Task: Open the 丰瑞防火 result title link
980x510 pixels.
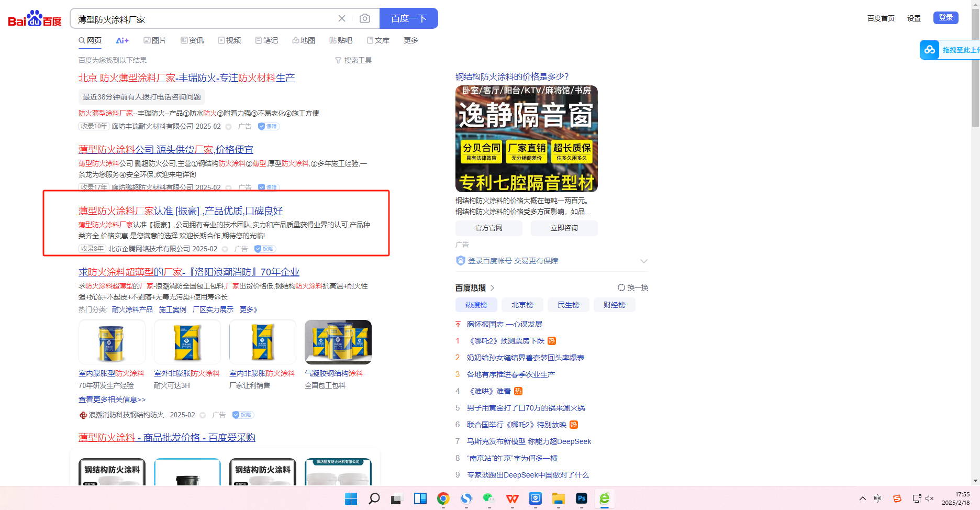Action: click(186, 77)
